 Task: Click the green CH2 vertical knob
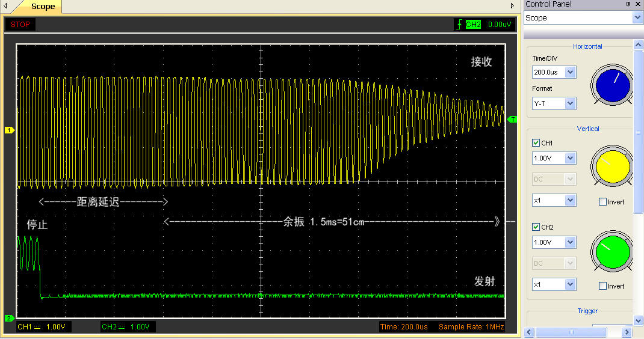coord(612,252)
